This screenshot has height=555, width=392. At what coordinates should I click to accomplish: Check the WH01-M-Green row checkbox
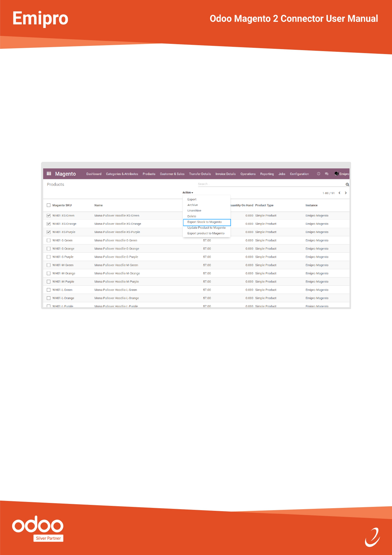point(49,265)
